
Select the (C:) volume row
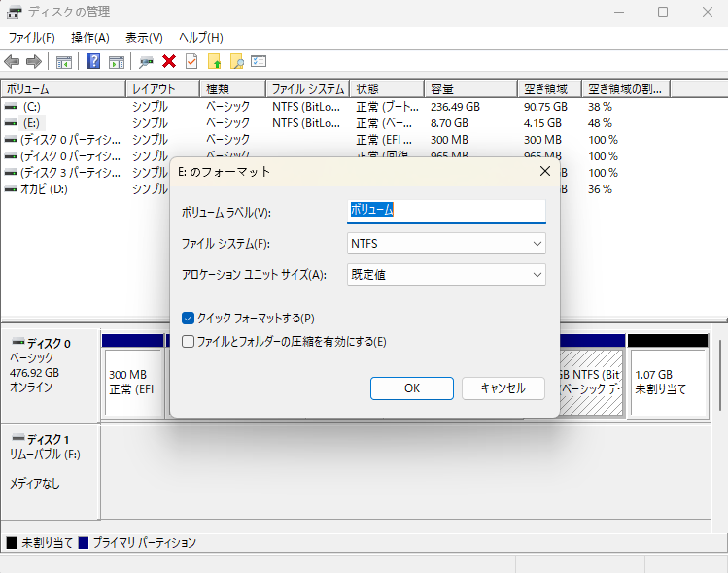pyautogui.click(x=32, y=106)
